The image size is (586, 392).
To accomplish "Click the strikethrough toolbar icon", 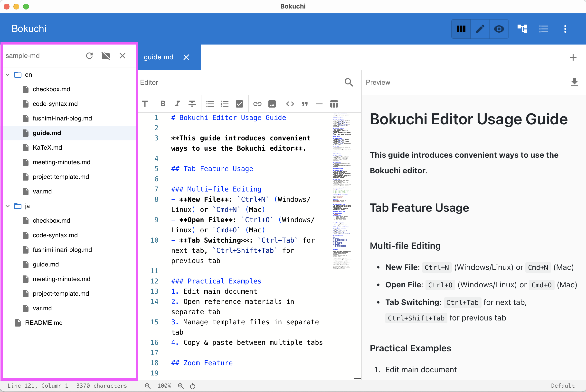I will tap(192, 104).
